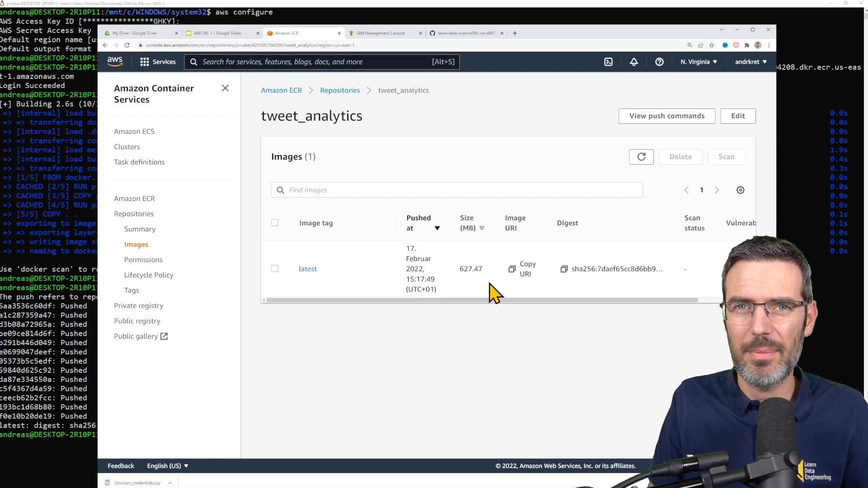The height and width of the screenshot is (488, 868).
Task: Click the Edit repository button
Action: 738,116
